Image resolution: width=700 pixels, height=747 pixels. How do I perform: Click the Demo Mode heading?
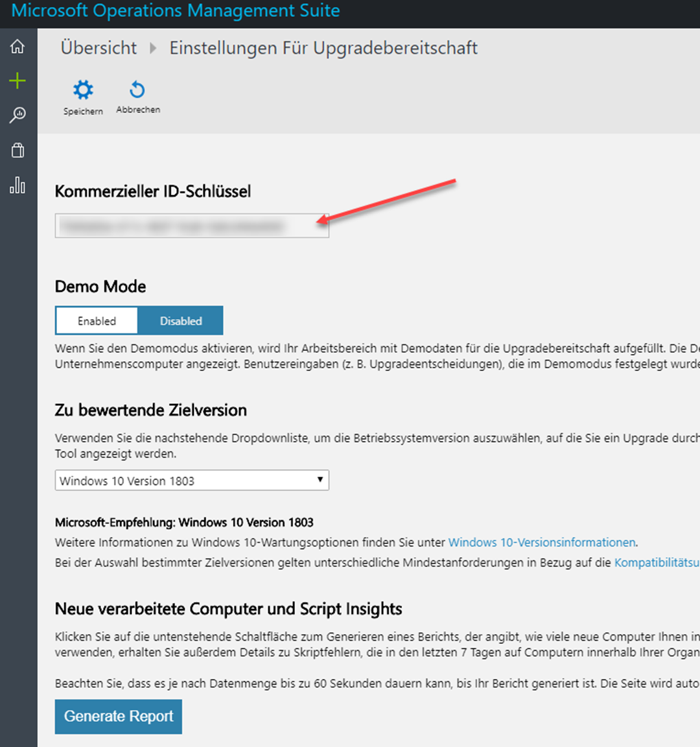pos(100,287)
